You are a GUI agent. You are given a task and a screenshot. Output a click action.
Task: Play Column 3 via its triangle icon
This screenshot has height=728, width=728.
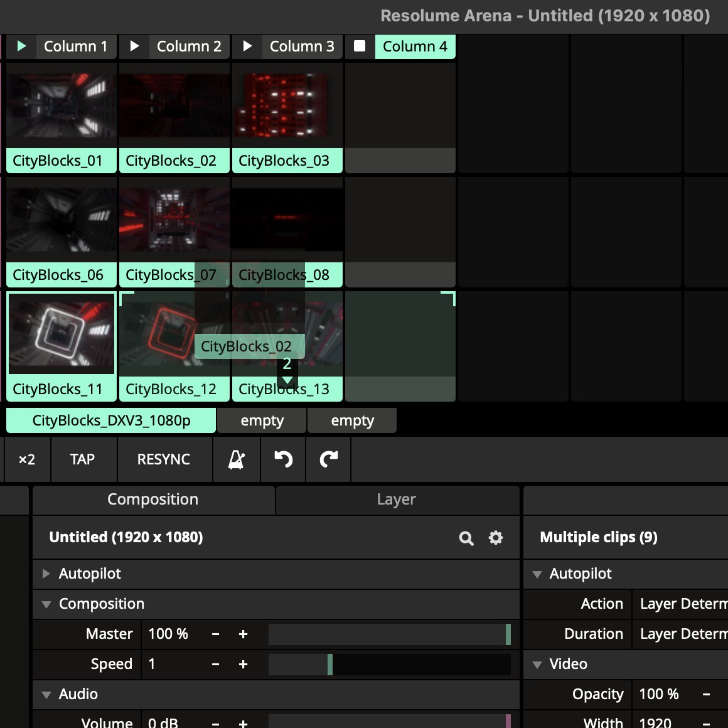(247, 46)
